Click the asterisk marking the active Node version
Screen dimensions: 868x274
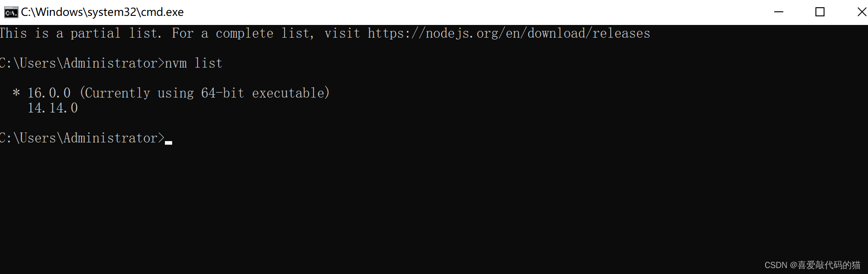[16, 93]
